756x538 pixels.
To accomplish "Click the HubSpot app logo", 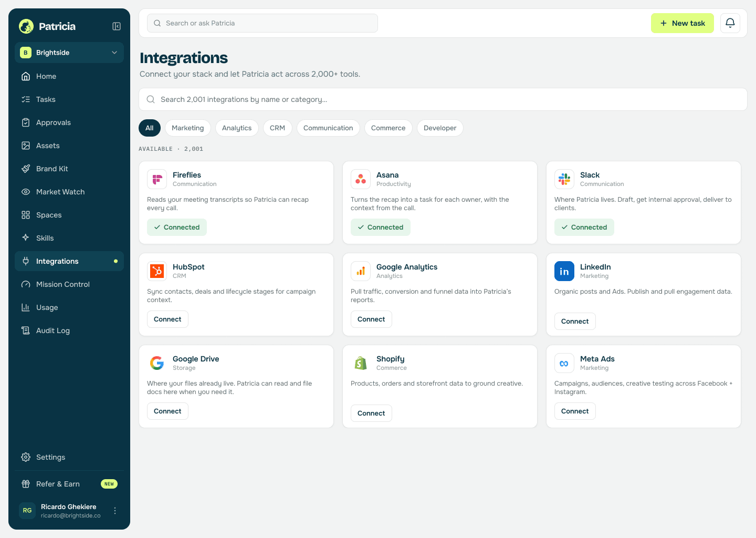I will [157, 271].
